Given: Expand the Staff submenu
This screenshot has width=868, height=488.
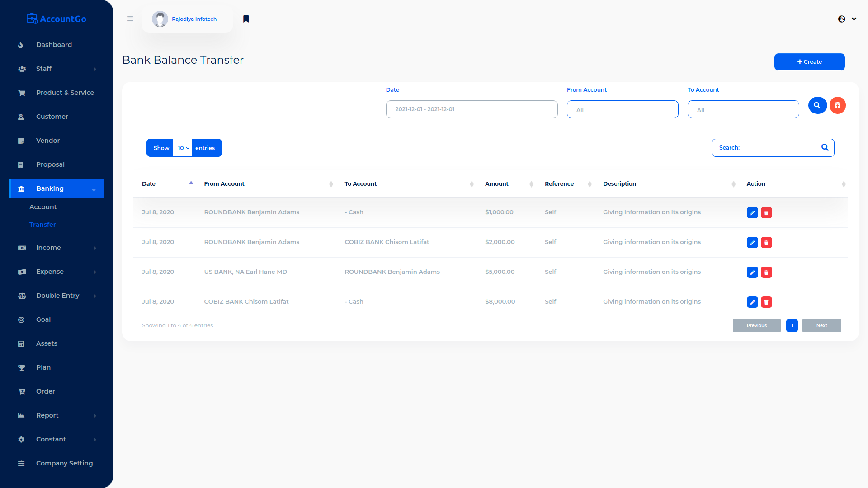Looking at the screenshot, I should click(x=57, y=69).
